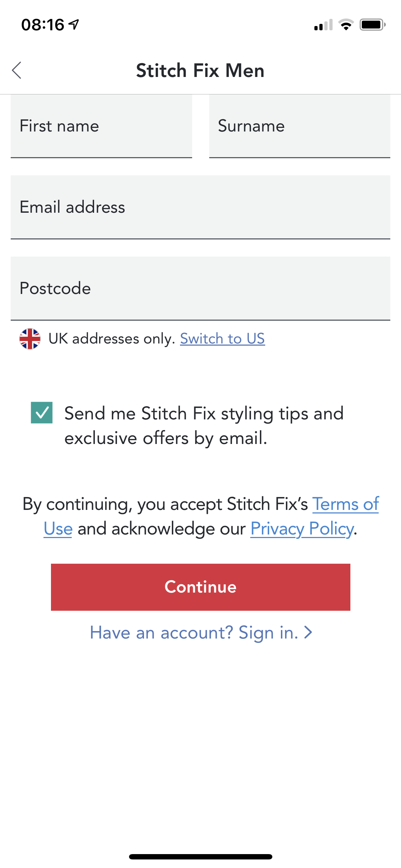Click the Surname field
Viewport: 401px width, 868px height.
coord(299,126)
